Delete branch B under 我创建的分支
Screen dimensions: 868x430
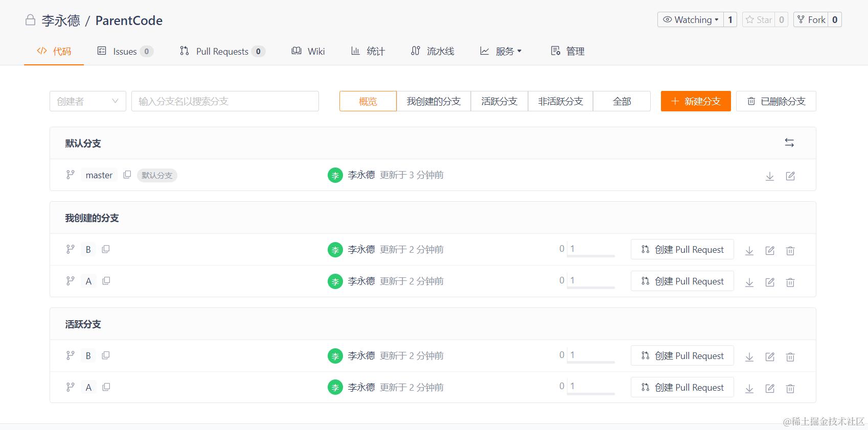coord(790,251)
